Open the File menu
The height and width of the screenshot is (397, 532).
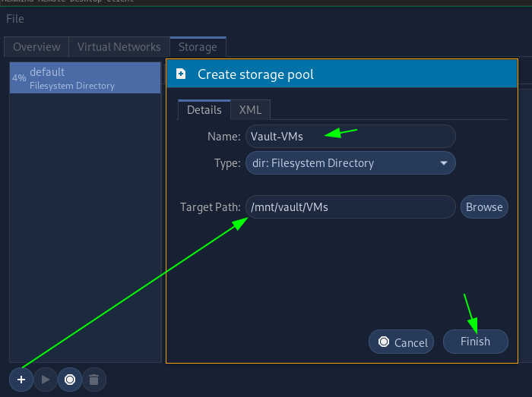click(x=15, y=18)
